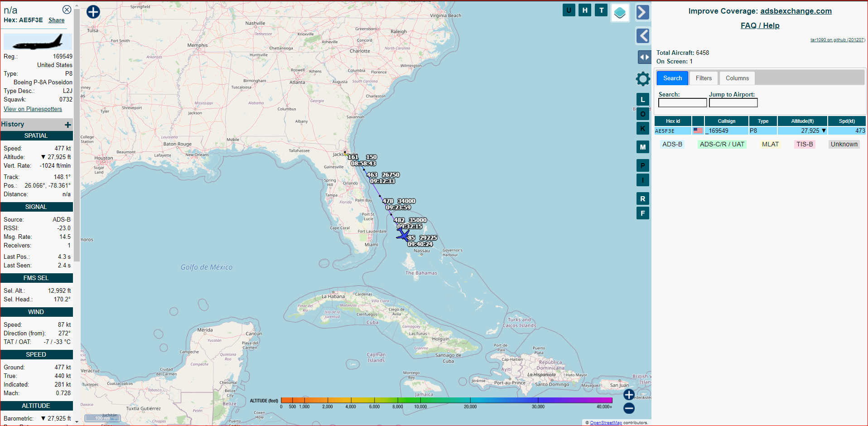Click the left panel scrollbar

(77, 136)
